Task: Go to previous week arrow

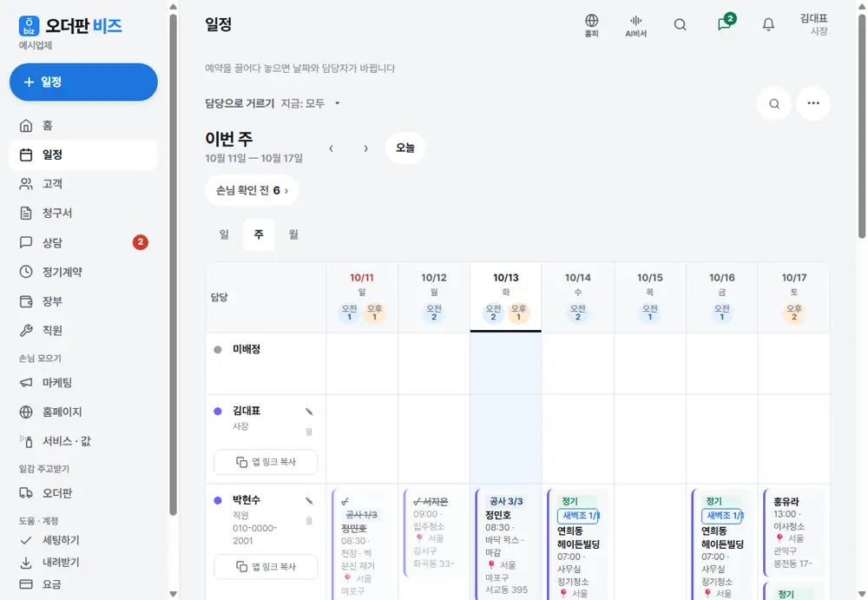Action: coord(331,148)
